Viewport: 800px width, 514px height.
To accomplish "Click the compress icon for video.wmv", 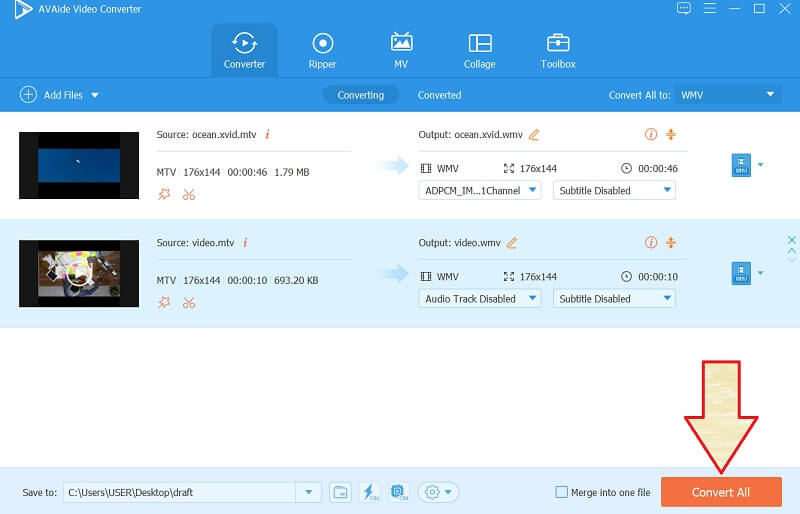I will click(x=671, y=242).
